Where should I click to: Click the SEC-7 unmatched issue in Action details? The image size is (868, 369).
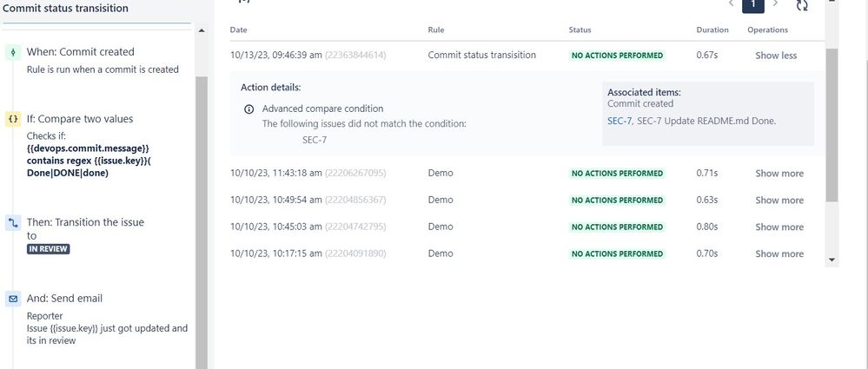pos(315,140)
